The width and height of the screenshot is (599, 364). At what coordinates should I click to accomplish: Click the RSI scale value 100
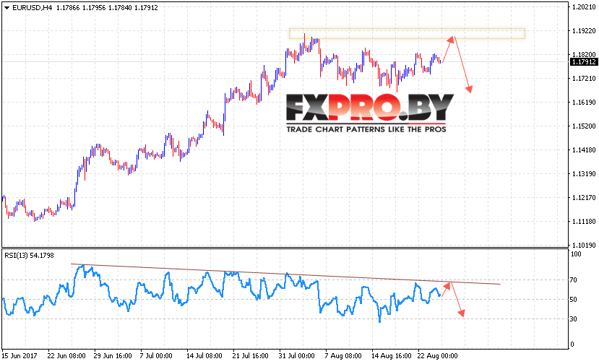(x=576, y=254)
